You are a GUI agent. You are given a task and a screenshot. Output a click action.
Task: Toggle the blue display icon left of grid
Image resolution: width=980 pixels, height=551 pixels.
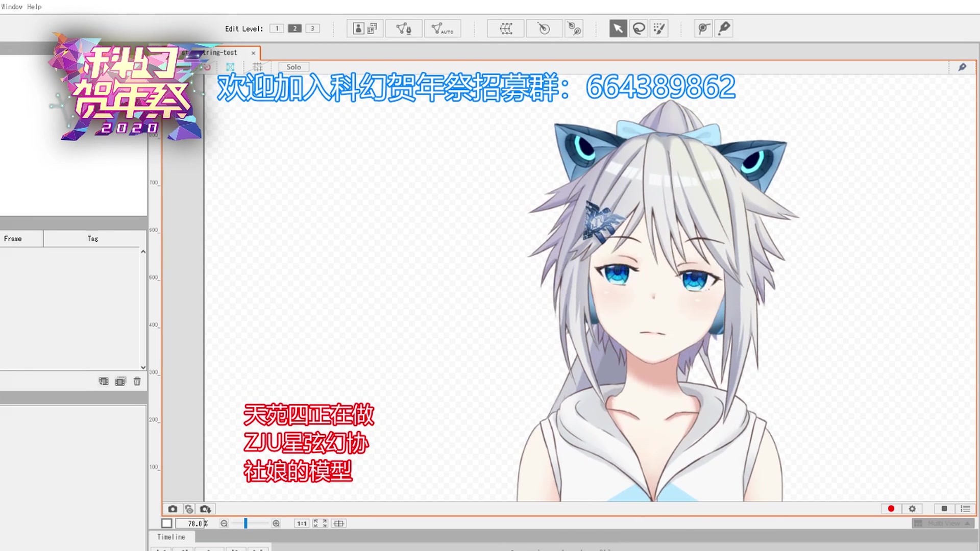click(x=230, y=67)
